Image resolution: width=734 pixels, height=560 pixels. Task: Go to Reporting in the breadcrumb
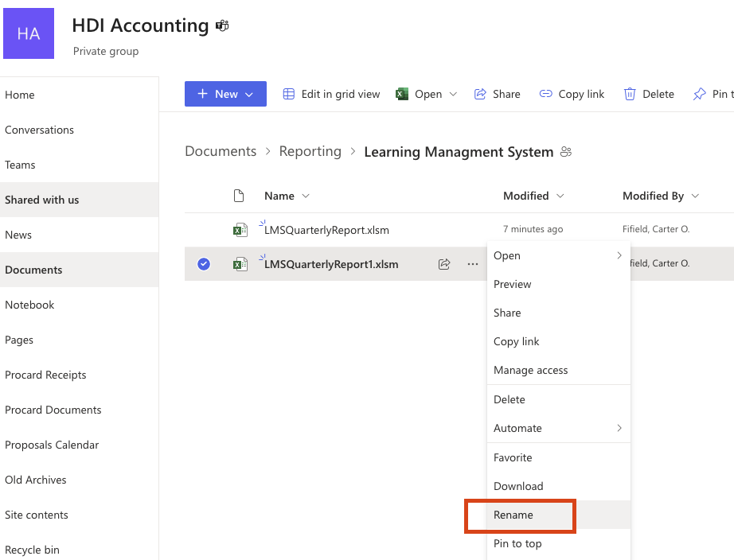coord(310,151)
